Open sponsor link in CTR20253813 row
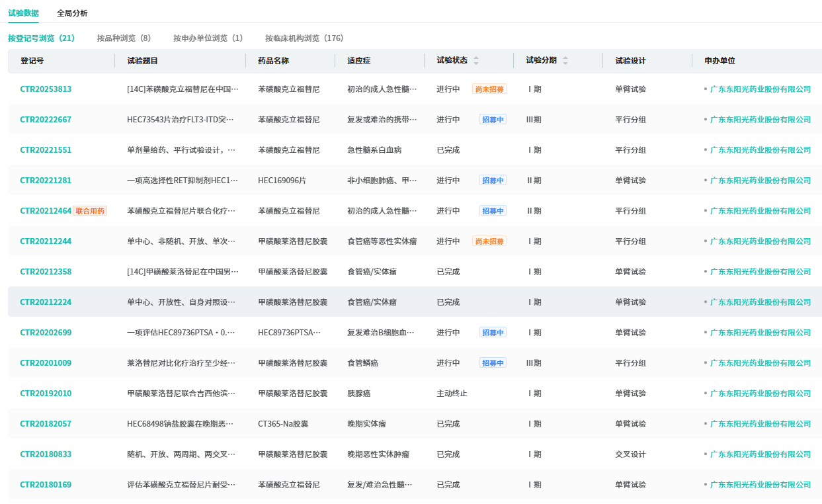The height and width of the screenshot is (504, 822). pos(760,89)
